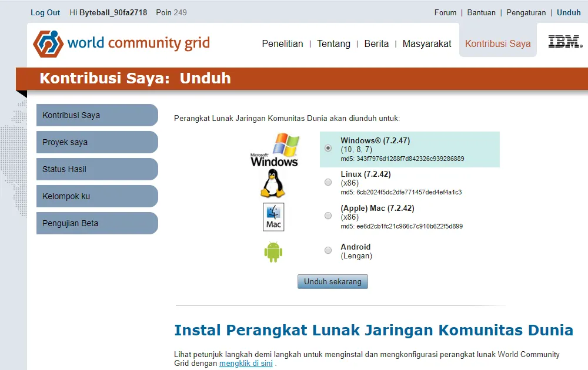Select the (Apple) Mac (7.2.42) radio button

(328, 216)
